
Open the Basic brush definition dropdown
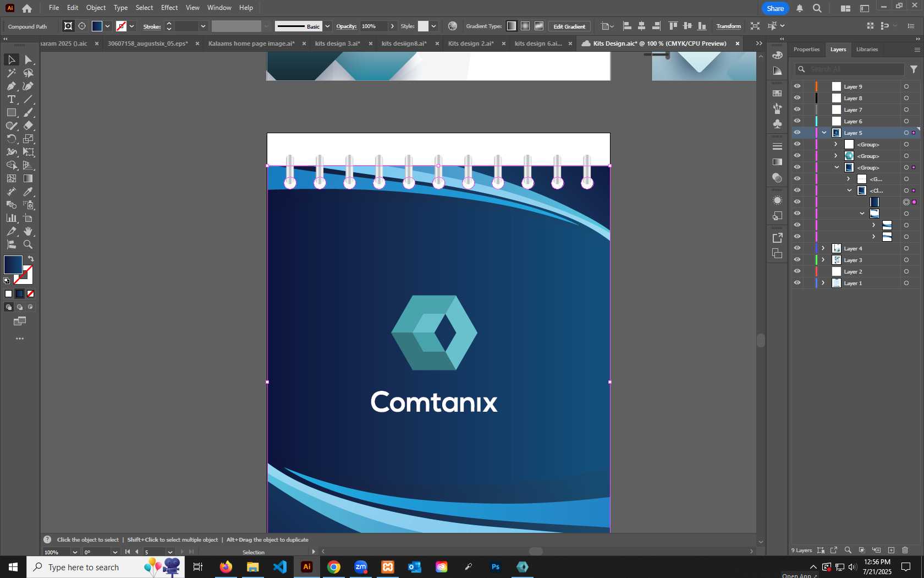328,26
